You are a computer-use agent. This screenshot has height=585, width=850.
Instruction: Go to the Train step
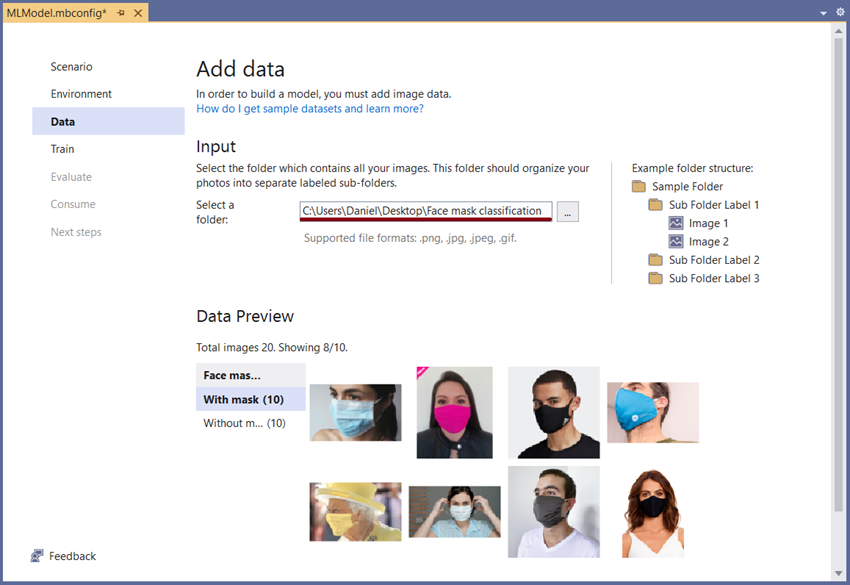click(62, 149)
